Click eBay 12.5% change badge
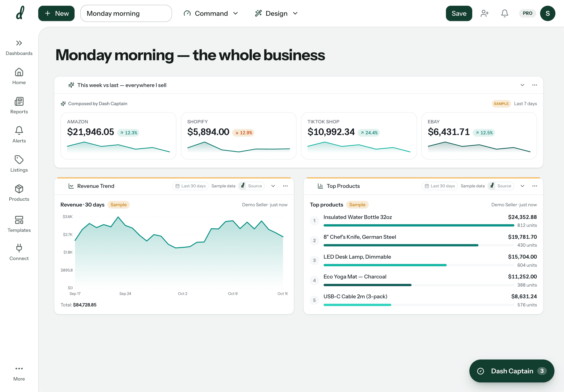This screenshot has height=392, width=564. click(x=484, y=133)
